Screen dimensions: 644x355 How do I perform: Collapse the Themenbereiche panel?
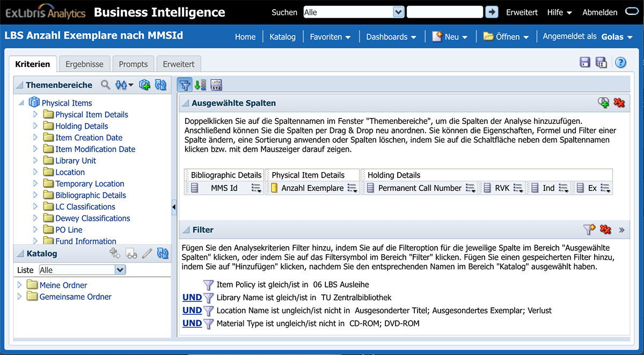[x=19, y=85]
